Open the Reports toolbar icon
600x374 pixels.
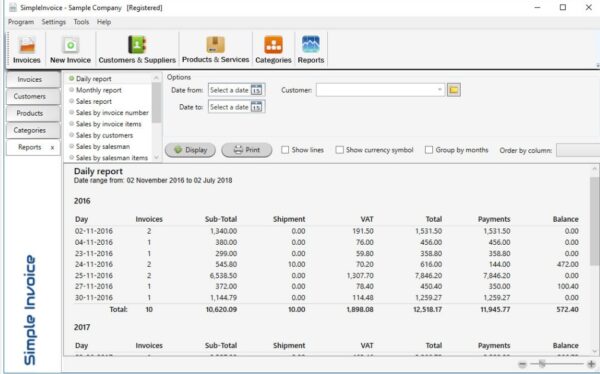[311, 49]
